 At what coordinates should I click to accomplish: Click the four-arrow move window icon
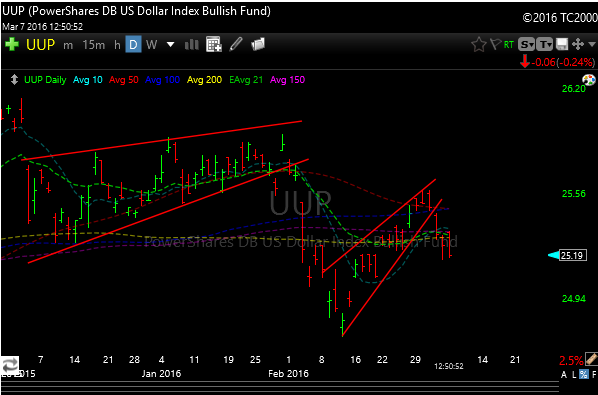click(578, 44)
